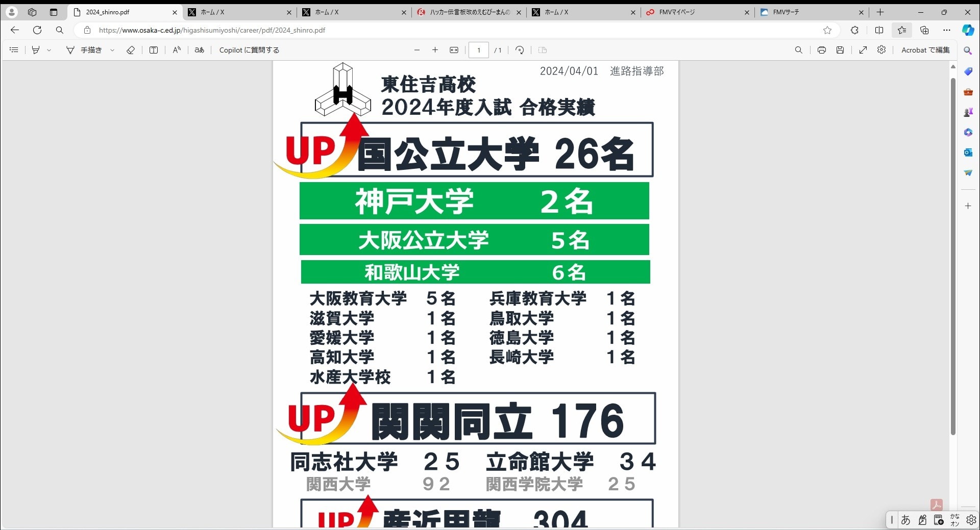Open Copilot sidebar
This screenshot has height=530, width=980.
[968, 30]
